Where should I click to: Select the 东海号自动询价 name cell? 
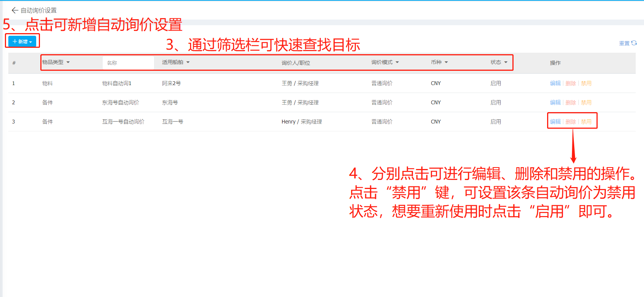click(x=121, y=102)
